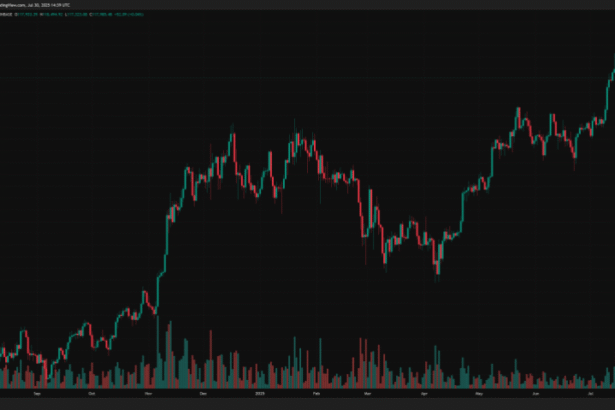Click the late-January high candle wick
The width and height of the screenshot is (615, 410).
(296, 130)
